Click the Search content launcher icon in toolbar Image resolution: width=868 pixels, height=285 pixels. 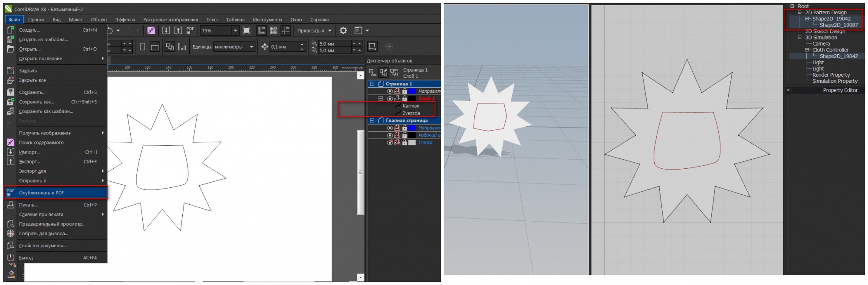[151, 30]
